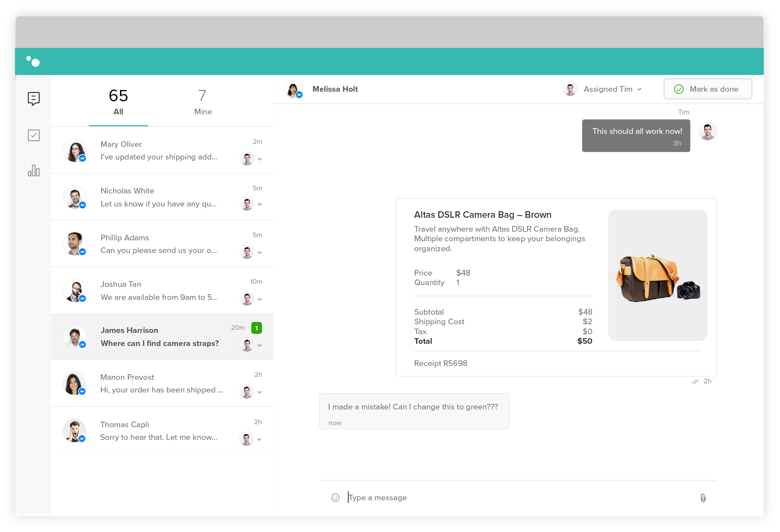780x532 pixels.
Task: Click the Mark as done button
Action: [707, 89]
